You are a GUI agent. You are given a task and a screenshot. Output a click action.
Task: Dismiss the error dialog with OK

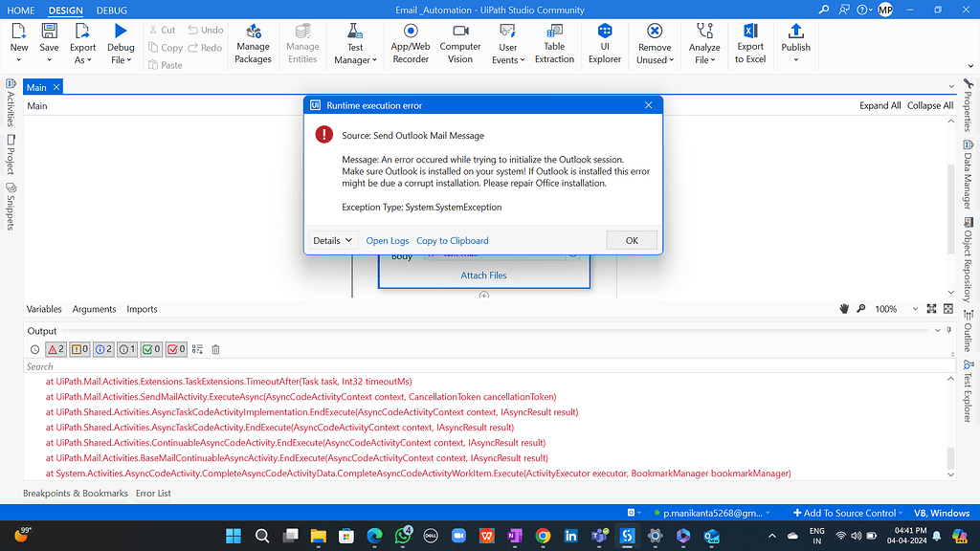coord(632,240)
